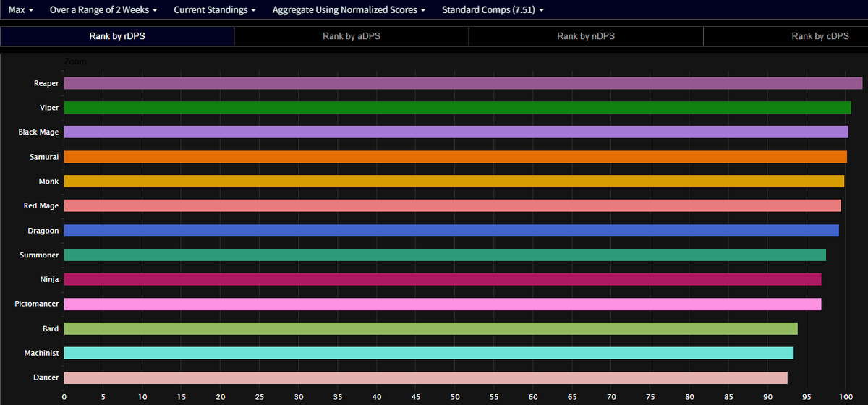This screenshot has height=405, width=868.
Task: Click the Reaper axis label
Action: pyautogui.click(x=46, y=83)
